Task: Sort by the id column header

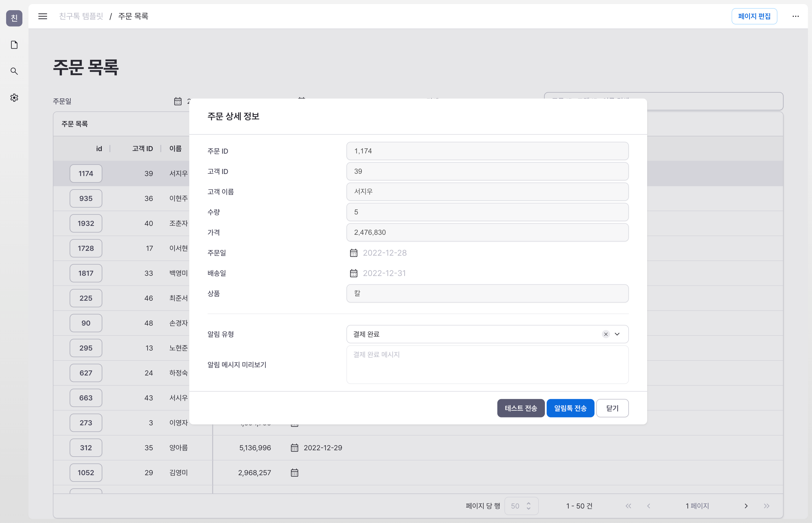Action: (x=99, y=149)
